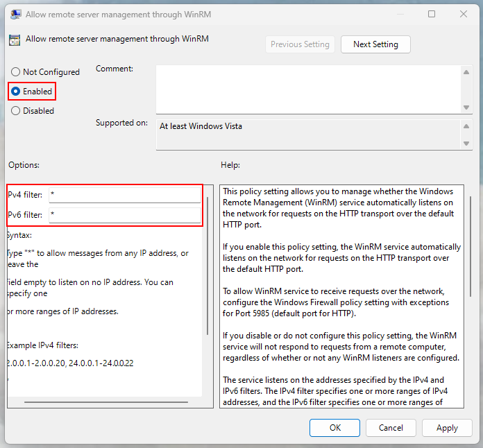Set the policy to Disabled
This screenshot has width=483, height=448.
tap(16, 111)
